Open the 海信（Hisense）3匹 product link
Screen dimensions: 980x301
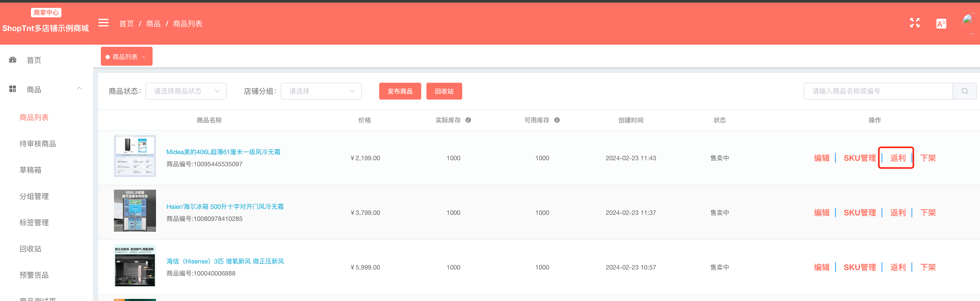pyautogui.click(x=225, y=261)
